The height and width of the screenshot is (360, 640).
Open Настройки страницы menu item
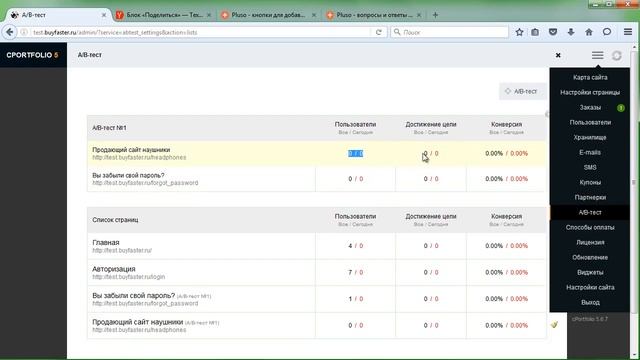[590, 92]
